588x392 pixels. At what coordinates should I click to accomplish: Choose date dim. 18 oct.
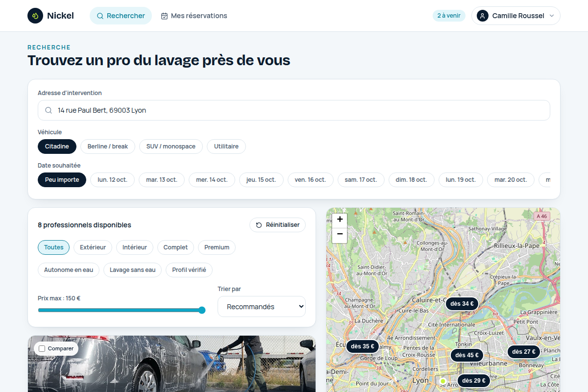(412, 180)
